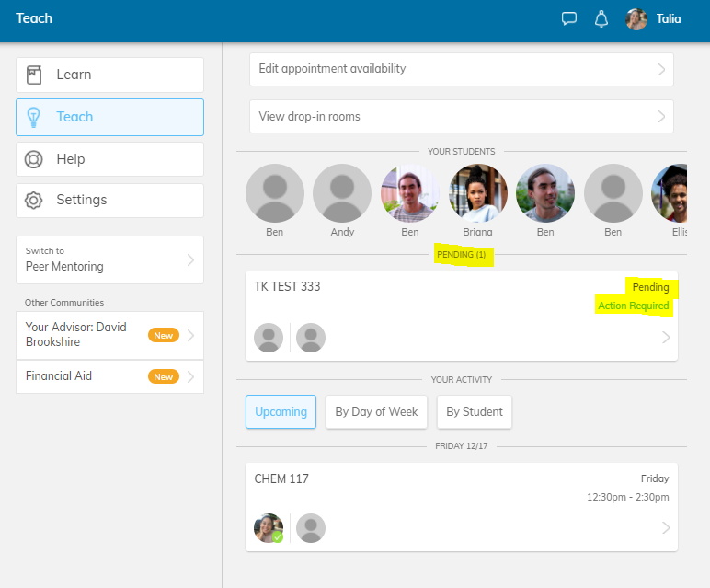710x588 pixels.
Task: Open TK TEST 333 card chevron
Action: click(666, 338)
